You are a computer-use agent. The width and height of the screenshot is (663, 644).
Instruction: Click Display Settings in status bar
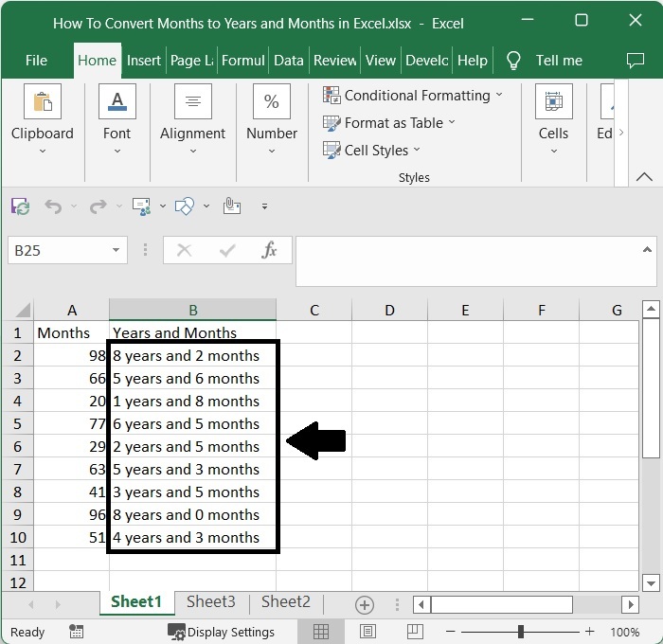point(221,632)
